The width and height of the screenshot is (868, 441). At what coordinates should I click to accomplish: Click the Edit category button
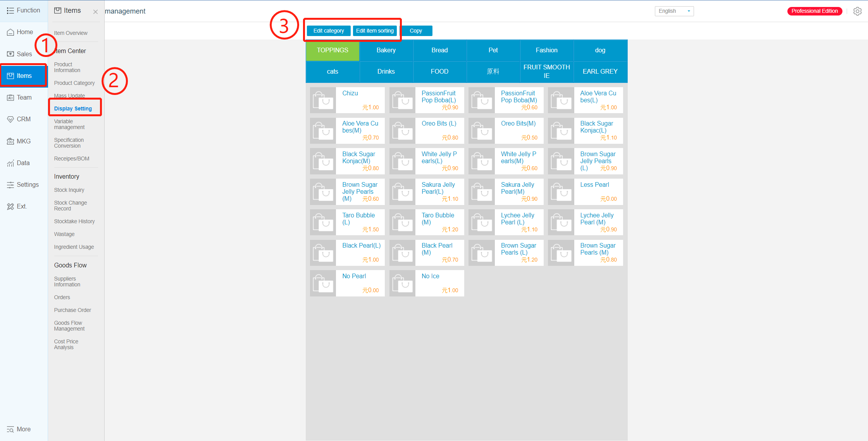(x=329, y=31)
